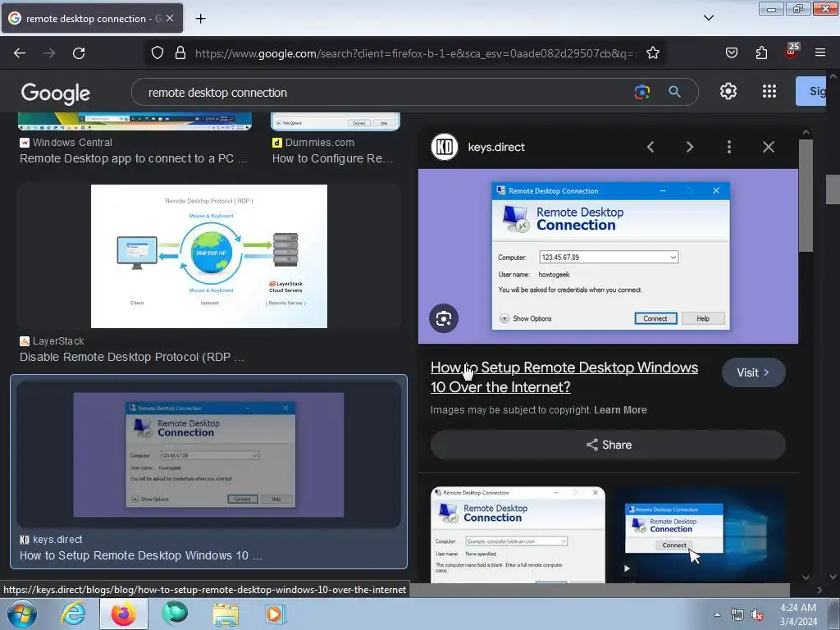Open the keys.direct source name
The image size is (840, 630).
pos(496,147)
